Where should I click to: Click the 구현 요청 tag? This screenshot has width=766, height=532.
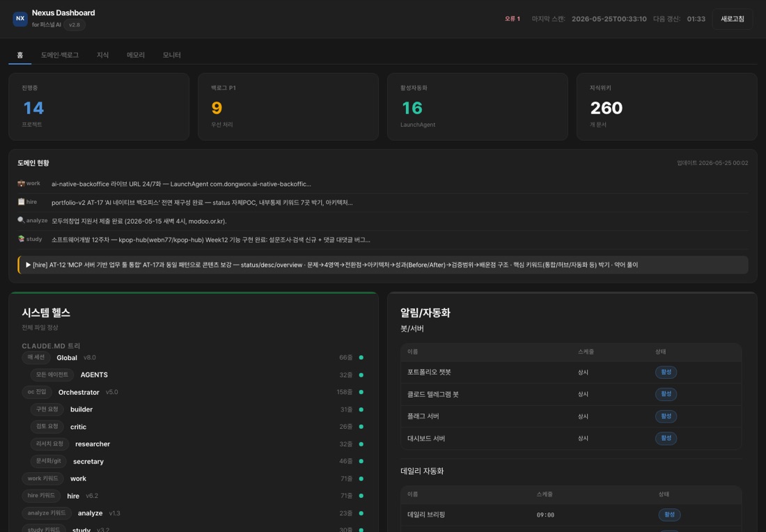point(47,409)
